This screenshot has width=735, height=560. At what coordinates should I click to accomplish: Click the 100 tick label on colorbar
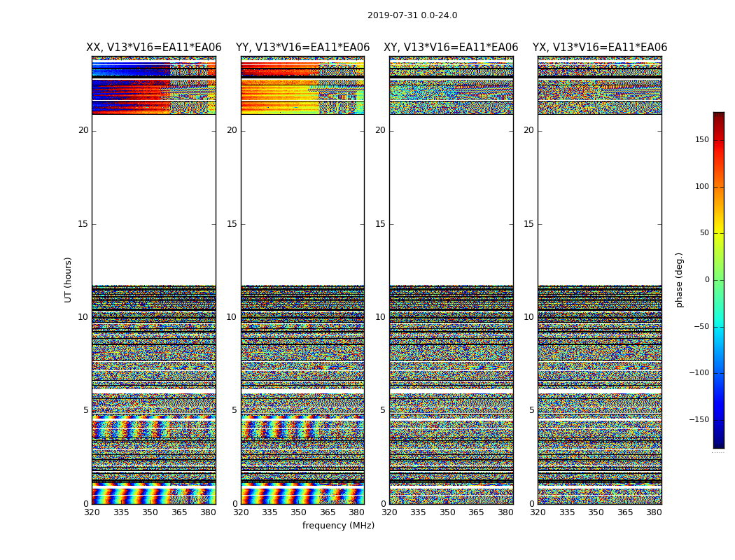pyautogui.click(x=702, y=186)
